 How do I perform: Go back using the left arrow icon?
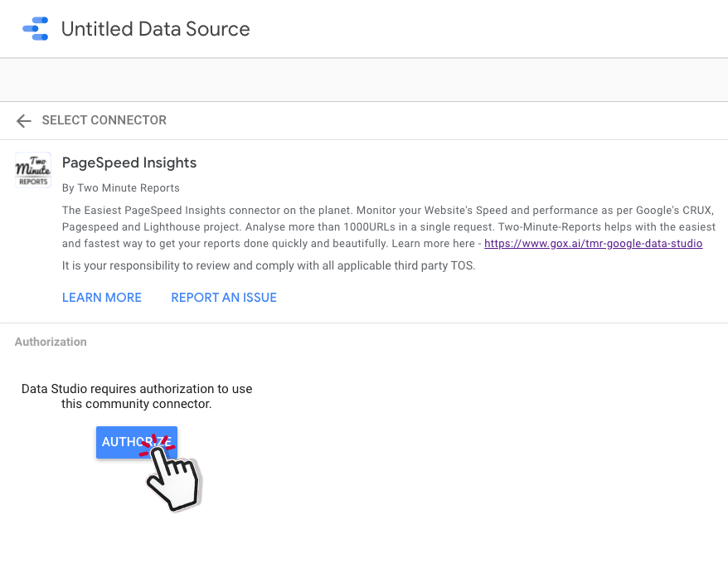[x=24, y=121]
